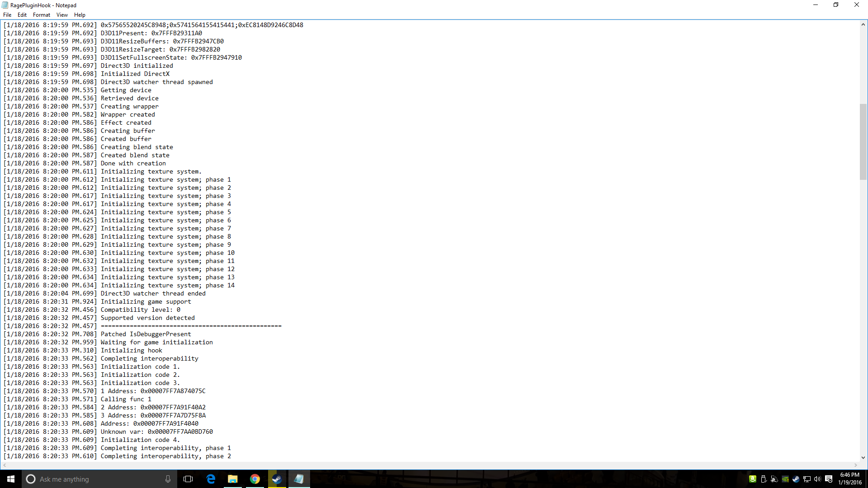This screenshot has width=868, height=488.
Task: Open the volume control in the tray
Action: 817,479
